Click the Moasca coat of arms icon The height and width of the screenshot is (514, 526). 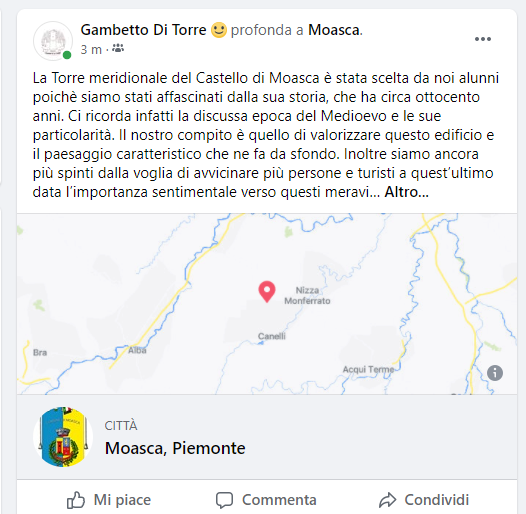coord(63,437)
